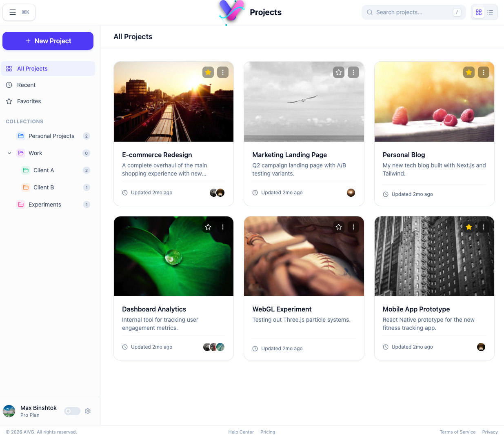The height and width of the screenshot is (436, 504).
Task: Click E-commerce Redesign title
Action: 157,155
